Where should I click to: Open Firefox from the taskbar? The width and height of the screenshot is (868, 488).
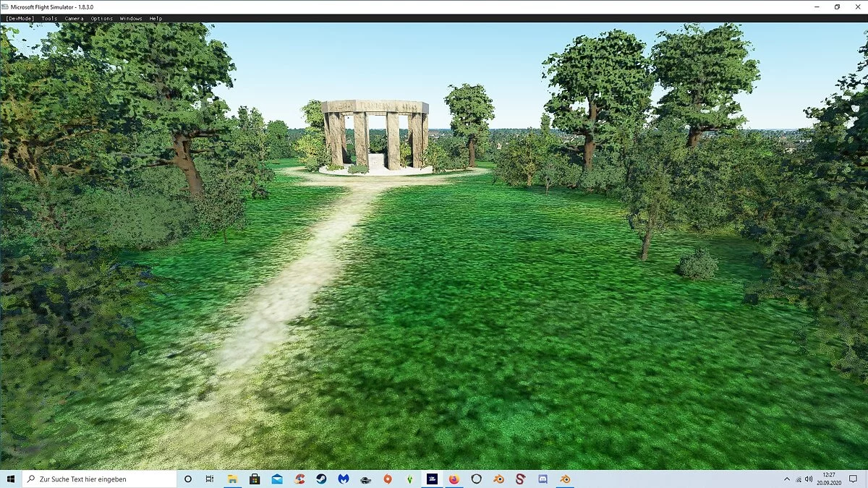tap(454, 479)
